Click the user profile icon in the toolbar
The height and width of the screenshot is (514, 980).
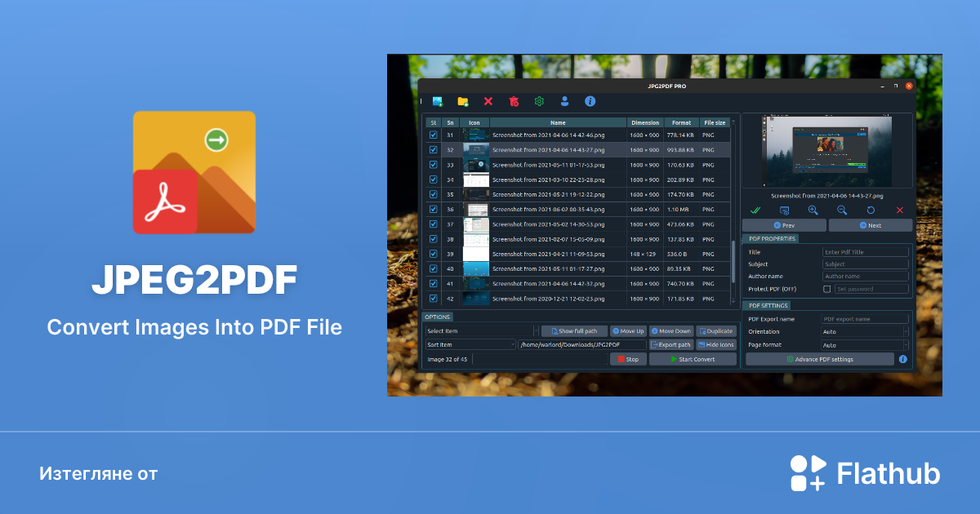(564, 101)
